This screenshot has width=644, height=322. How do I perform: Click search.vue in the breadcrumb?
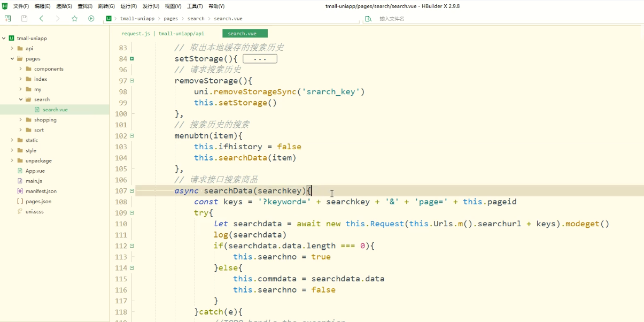pos(228,19)
